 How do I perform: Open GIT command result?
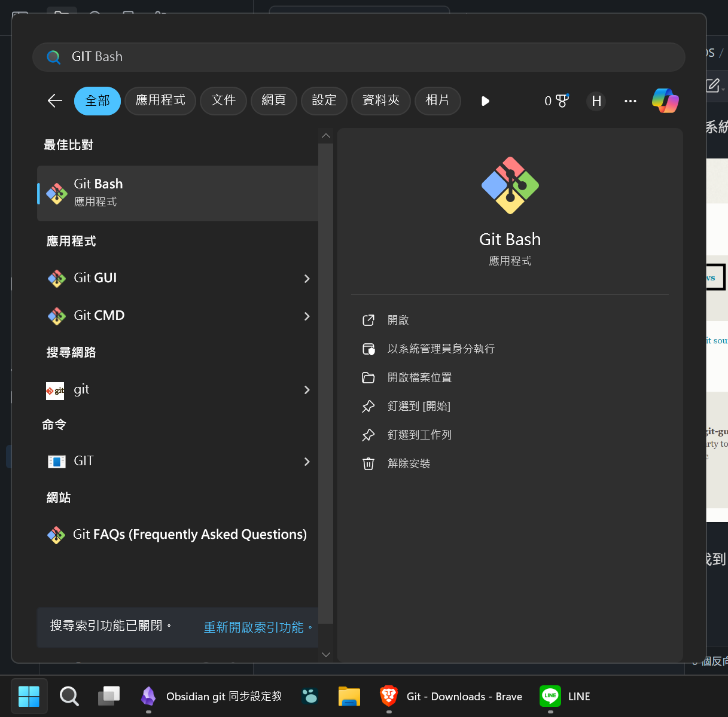178,462
